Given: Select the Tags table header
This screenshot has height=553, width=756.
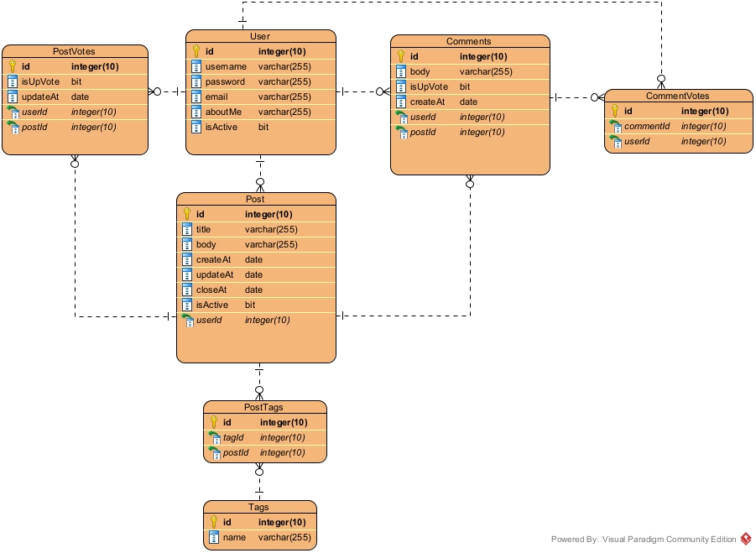Looking at the screenshot, I should [260, 507].
